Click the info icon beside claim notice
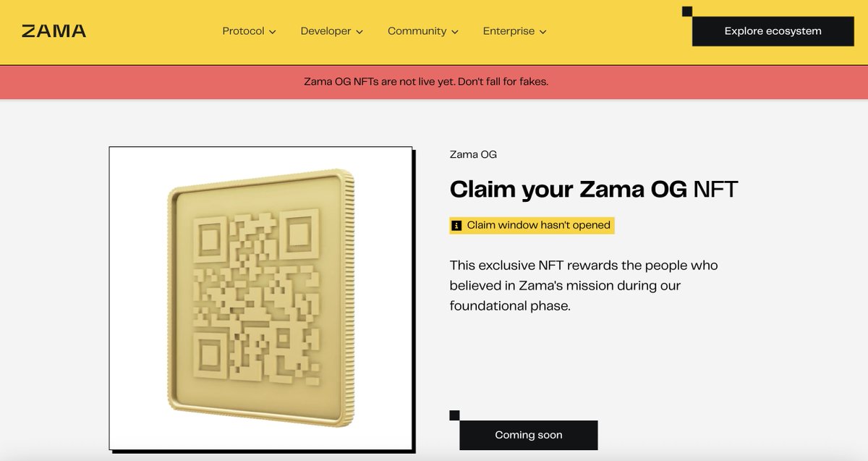Image resolution: width=868 pixels, height=461 pixels. (456, 226)
